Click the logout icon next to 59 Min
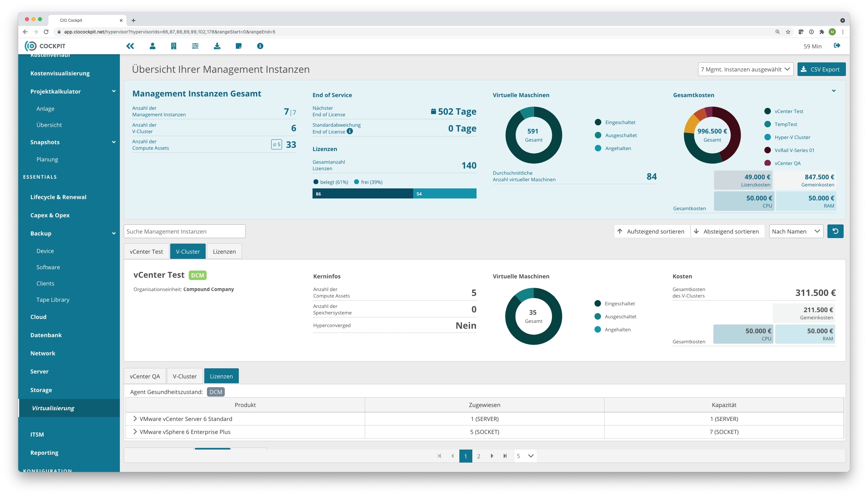Image resolution: width=868 pixels, height=496 pixels. [x=837, y=46]
